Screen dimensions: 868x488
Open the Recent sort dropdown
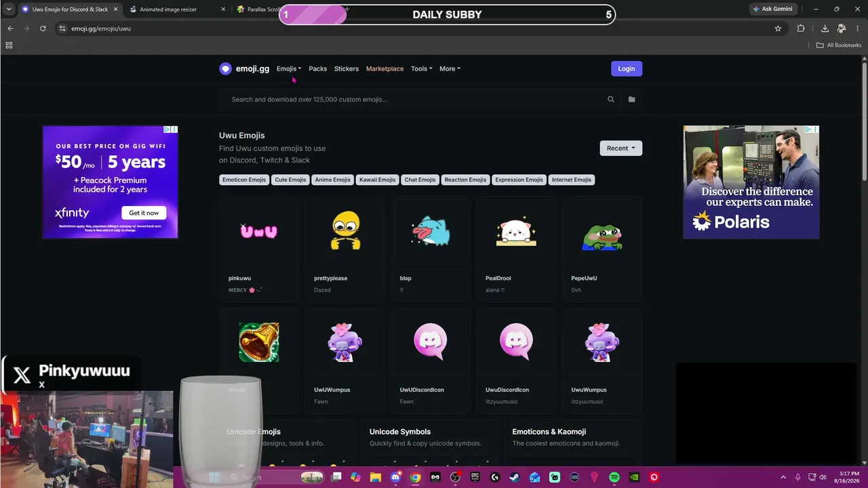click(x=621, y=148)
